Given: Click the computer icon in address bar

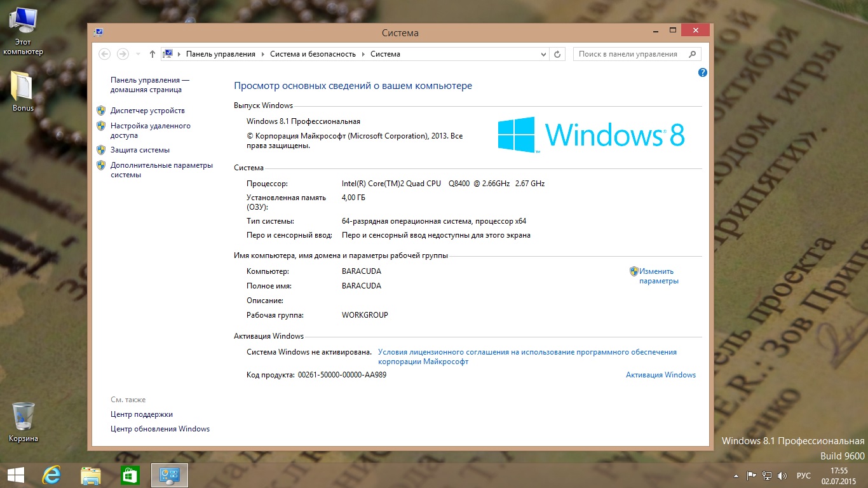Looking at the screenshot, I should tap(168, 54).
